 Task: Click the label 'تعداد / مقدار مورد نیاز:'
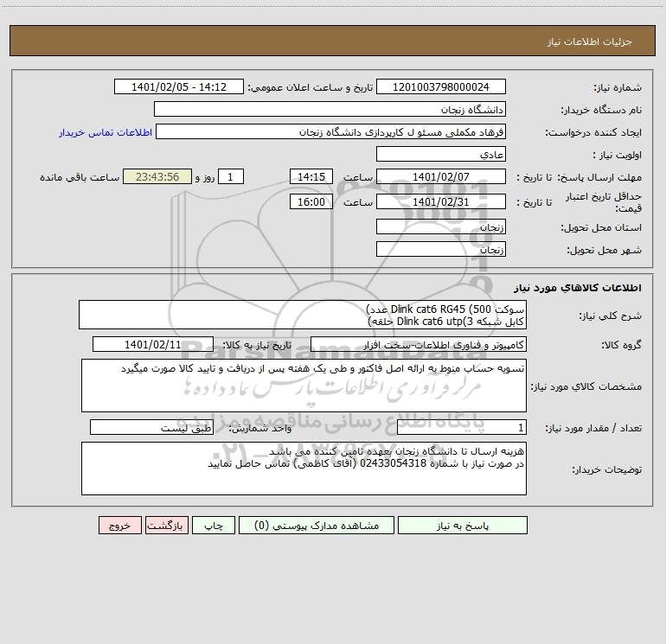coord(593,429)
